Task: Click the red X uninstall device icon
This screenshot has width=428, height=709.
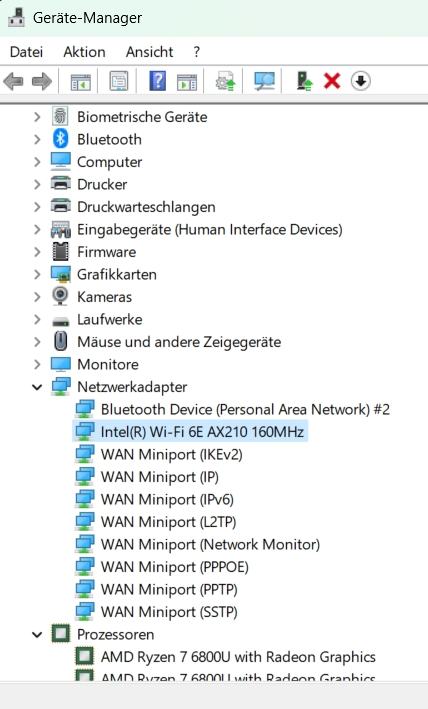Action: 332,82
